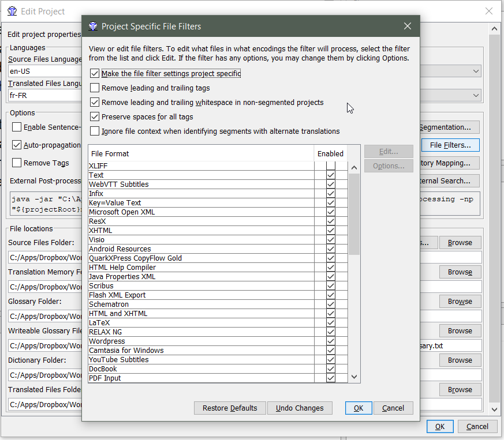Uncheck the ResX filter's Enabled box

(x=330, y=221)
